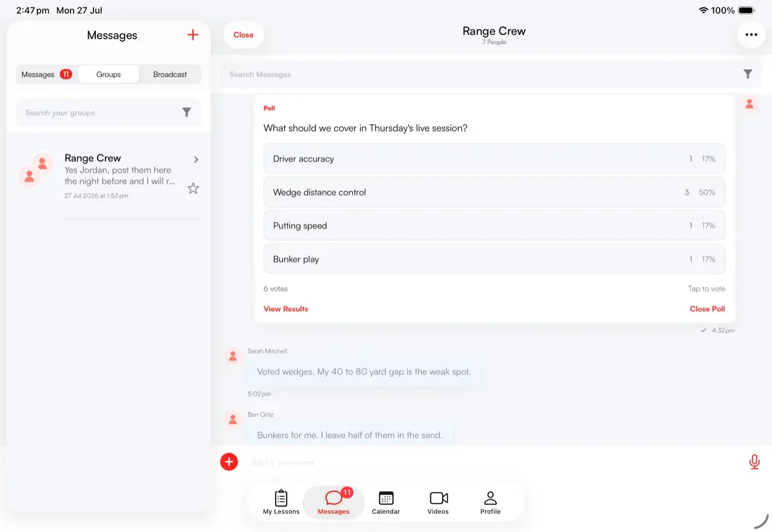Focus the Search your groups field
772x532 pixels.
click(100, 113)
